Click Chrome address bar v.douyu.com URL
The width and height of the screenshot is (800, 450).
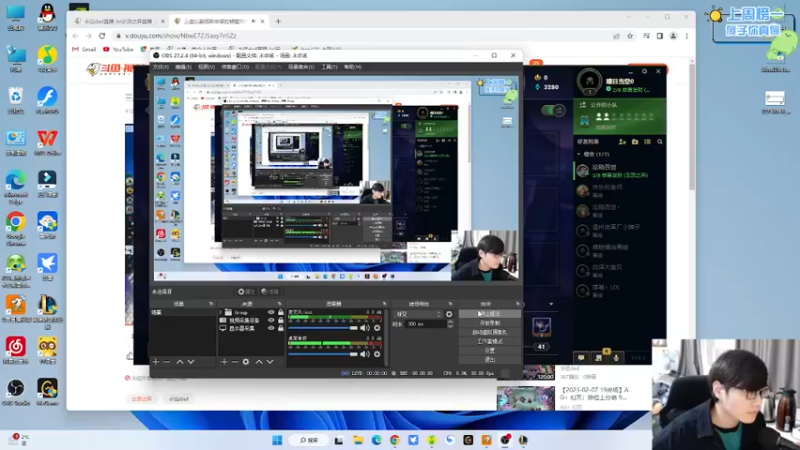click(181, 36)
